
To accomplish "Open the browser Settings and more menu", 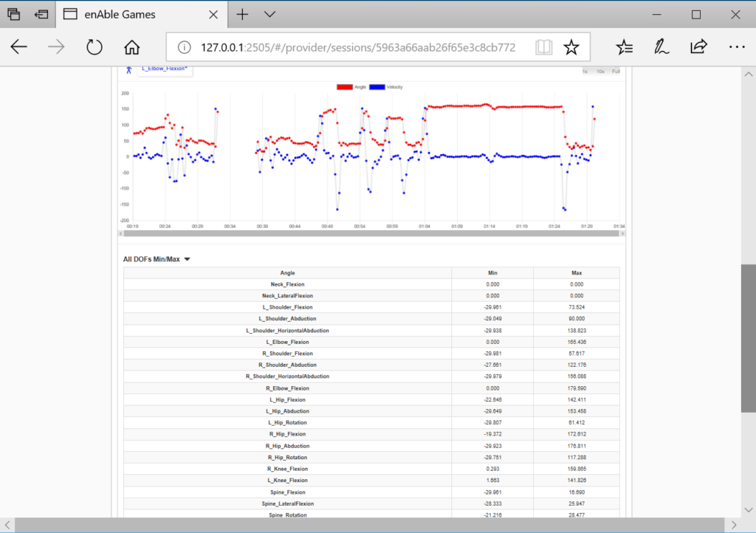I will 737,47.
